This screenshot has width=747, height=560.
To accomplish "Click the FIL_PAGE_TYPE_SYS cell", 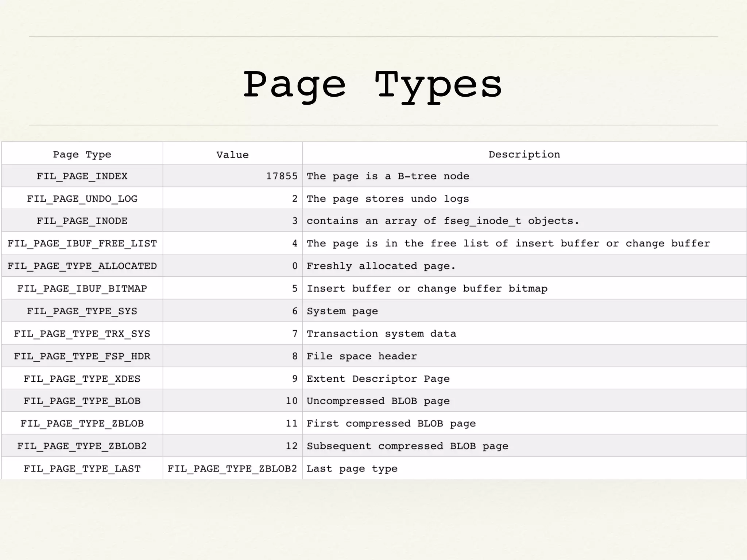I will tap(82, 311).
